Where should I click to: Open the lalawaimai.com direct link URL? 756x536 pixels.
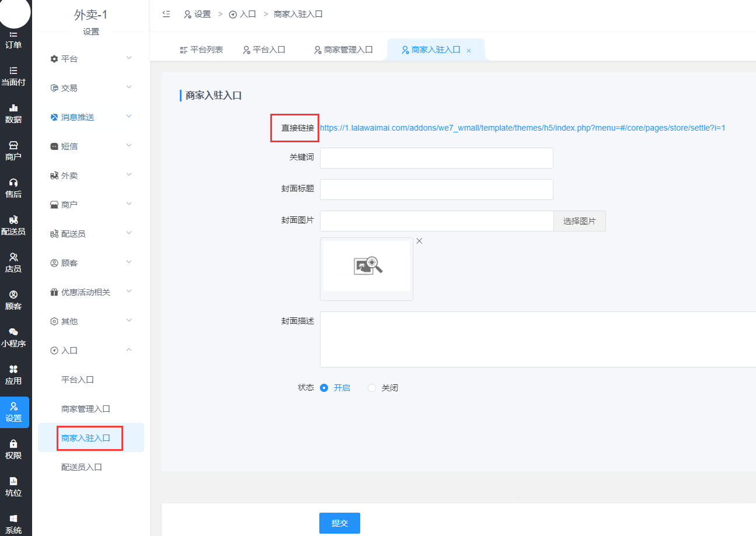(x=522, y=128)
